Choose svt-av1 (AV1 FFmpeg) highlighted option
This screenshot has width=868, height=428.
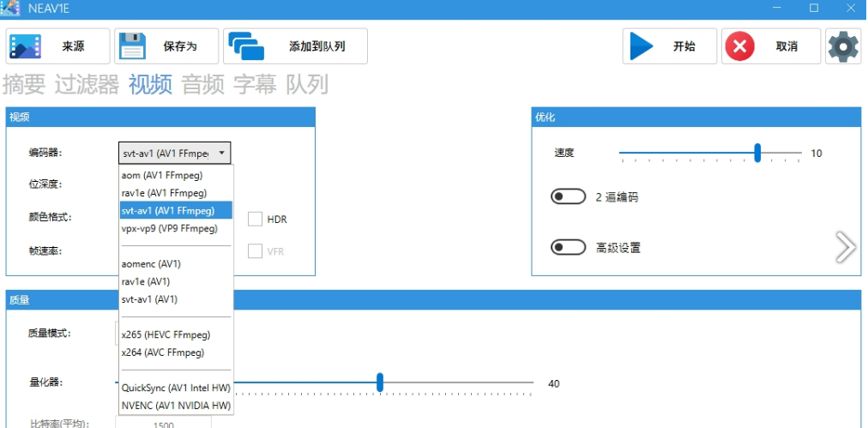[176, 210]
